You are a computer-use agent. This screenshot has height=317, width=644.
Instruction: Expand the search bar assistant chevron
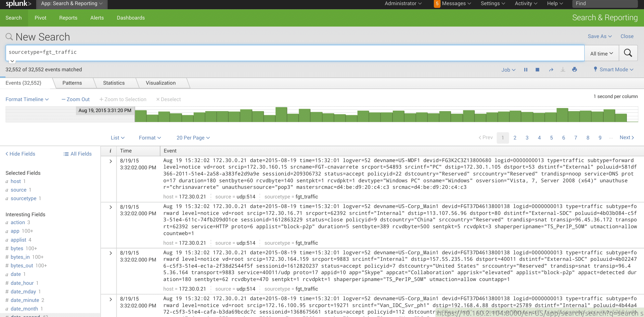click(12, 61)
